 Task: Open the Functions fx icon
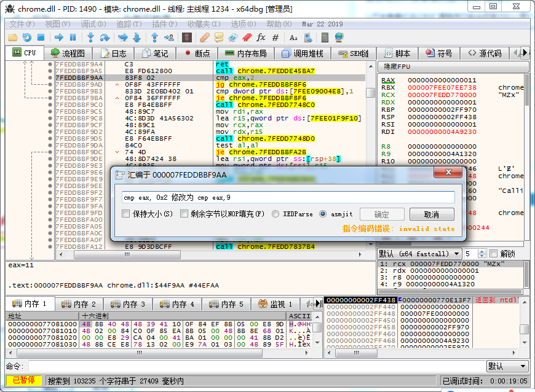[261, 37]
